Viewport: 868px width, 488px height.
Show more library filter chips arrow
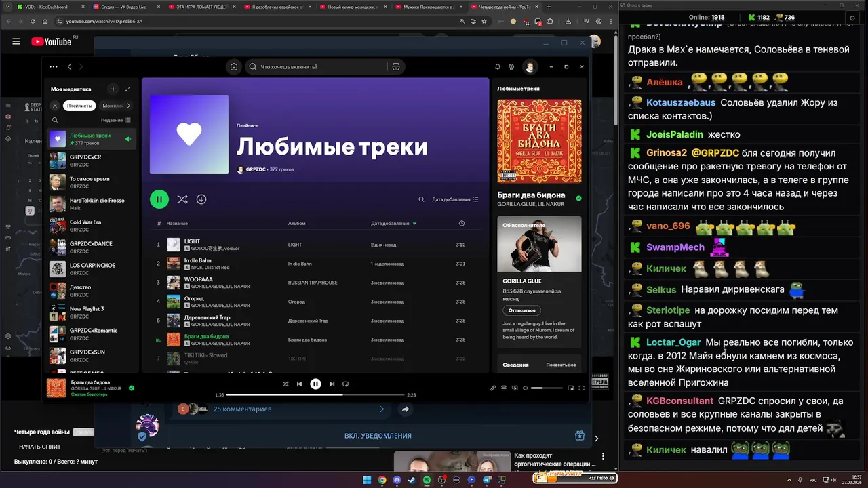click(128, 106)
